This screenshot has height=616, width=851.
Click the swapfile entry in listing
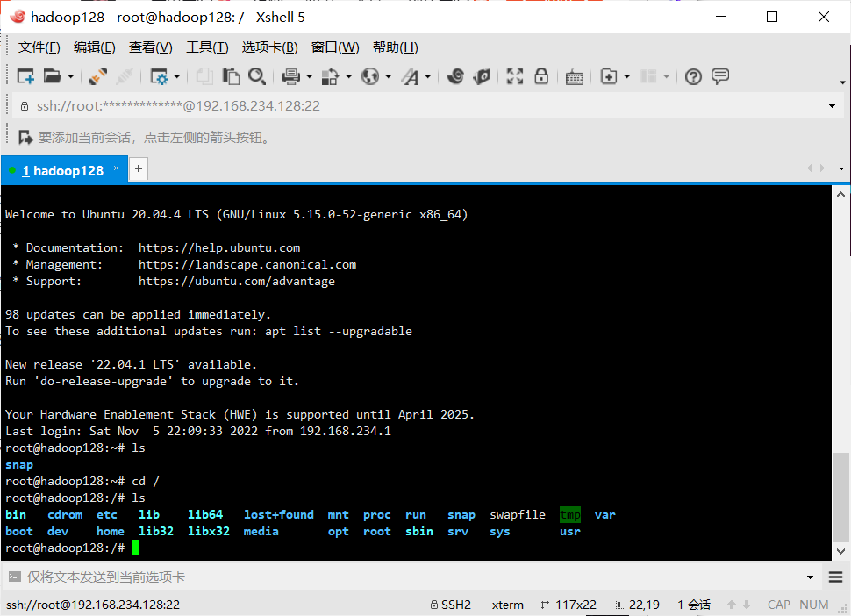518,515
